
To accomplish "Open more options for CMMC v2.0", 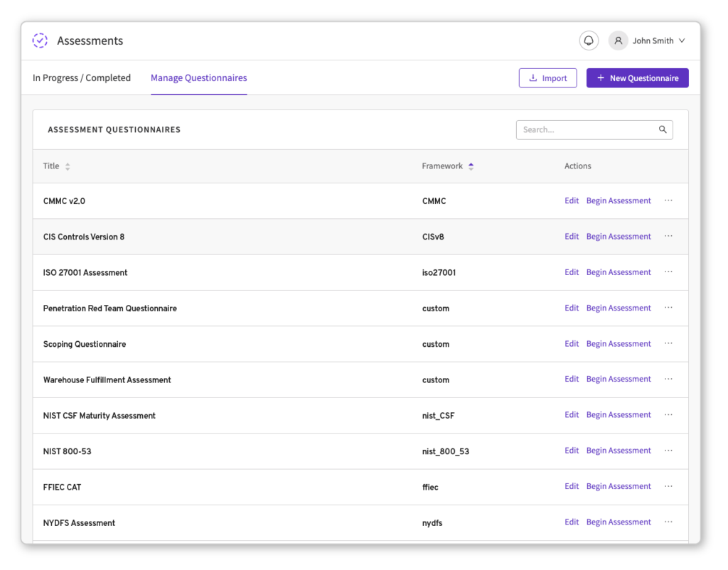I will click(668, 200).
